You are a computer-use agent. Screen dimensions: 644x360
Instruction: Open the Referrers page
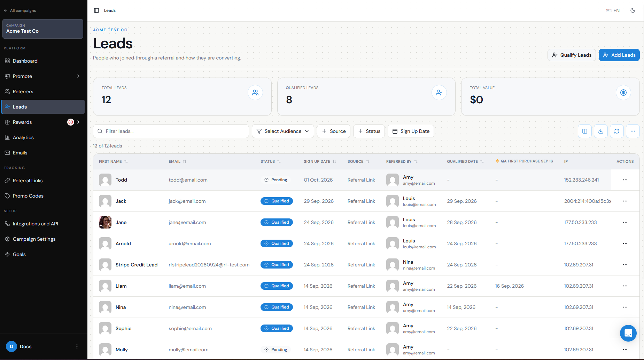[x=43, y=91]
